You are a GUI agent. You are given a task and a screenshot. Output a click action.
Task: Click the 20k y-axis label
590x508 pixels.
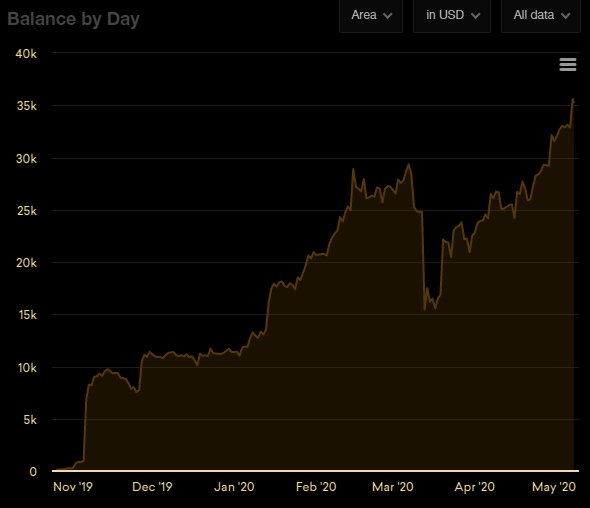pyautogui.click(x=26, y=263)
